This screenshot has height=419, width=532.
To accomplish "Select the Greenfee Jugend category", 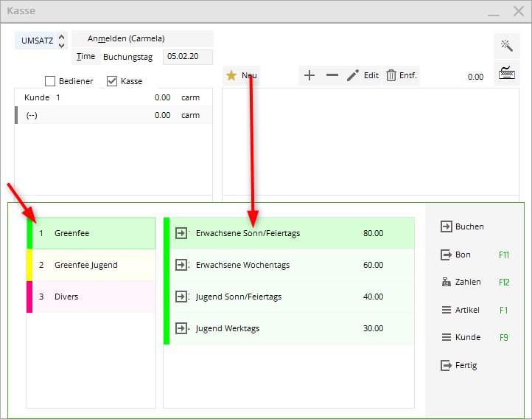I will tap(91, 265).
